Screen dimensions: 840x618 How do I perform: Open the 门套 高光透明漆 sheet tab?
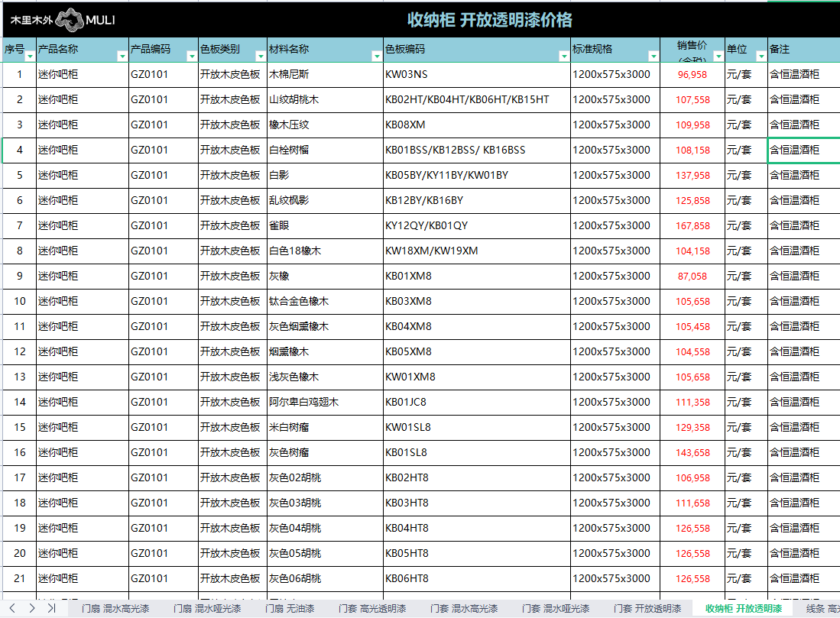[371, 609]
